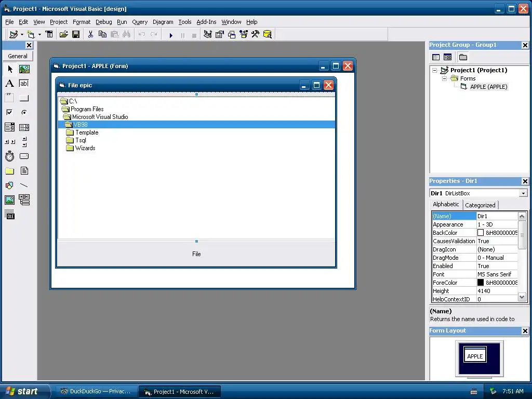This screenshot has width=532, height=399.
Task: Open the Properties Window from the toolbar
Action: pyautogui.click(x=220, y=34)
